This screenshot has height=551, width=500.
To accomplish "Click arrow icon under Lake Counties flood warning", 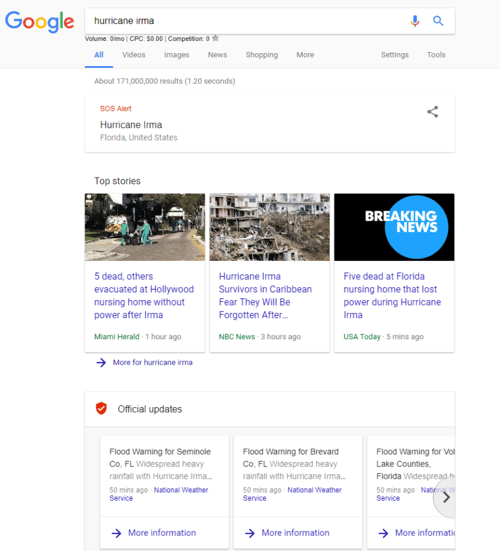I will click(383, 533).
